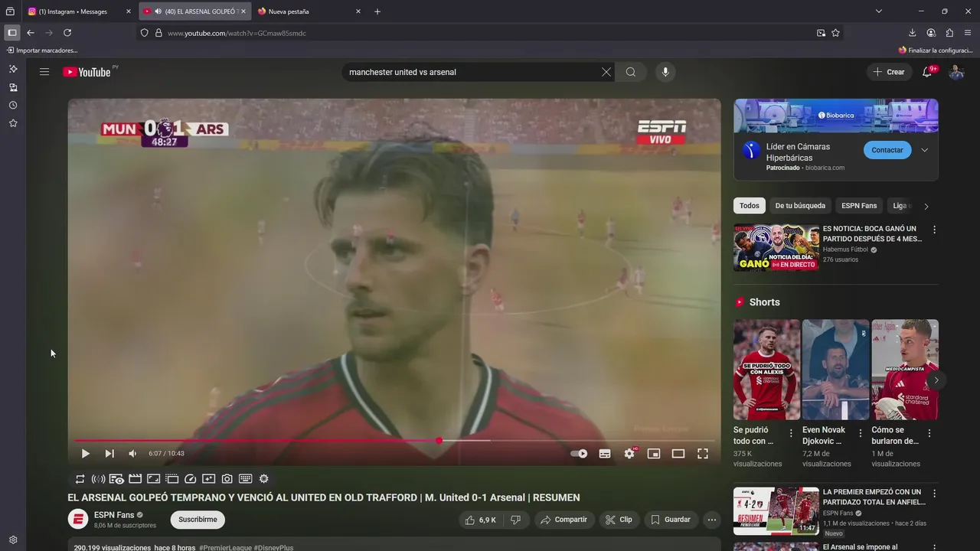
Task: Click the YouTube logo to go home
Action: click(87, 72)
